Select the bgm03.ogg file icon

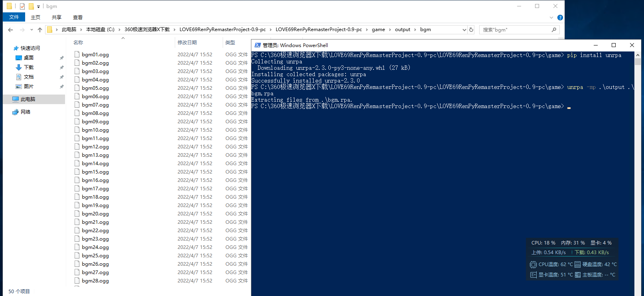coord(77,71)
